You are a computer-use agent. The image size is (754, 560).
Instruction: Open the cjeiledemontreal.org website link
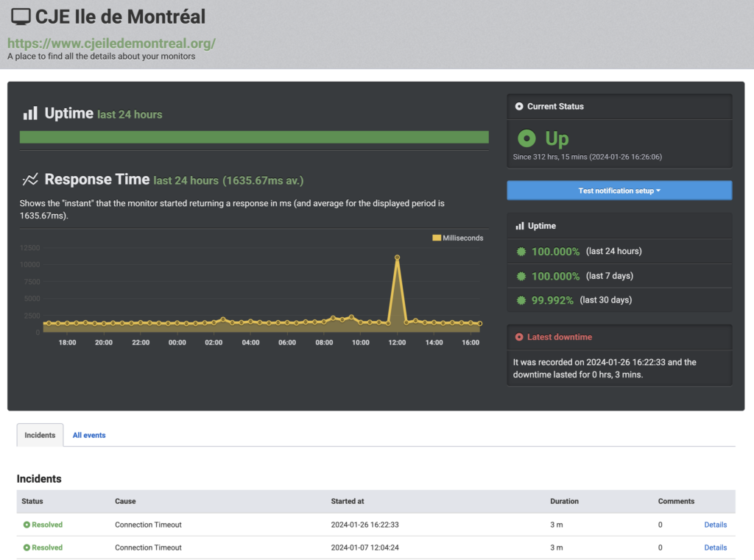tap(111, 43)
